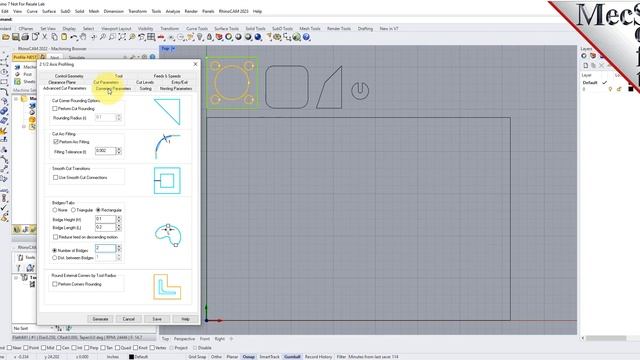640x360 pixels.
Task: Expand the top tree node in the Machining Browser
Action: [16, 99]
